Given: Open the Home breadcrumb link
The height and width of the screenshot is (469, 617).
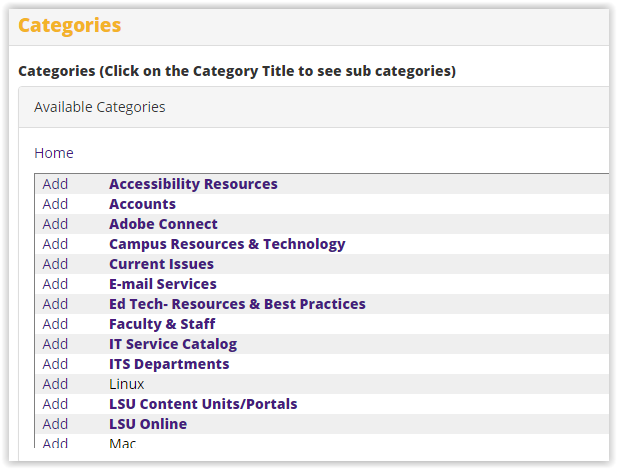Looking at the screenshot, I should pyautogui.click(x=54, y=153).
